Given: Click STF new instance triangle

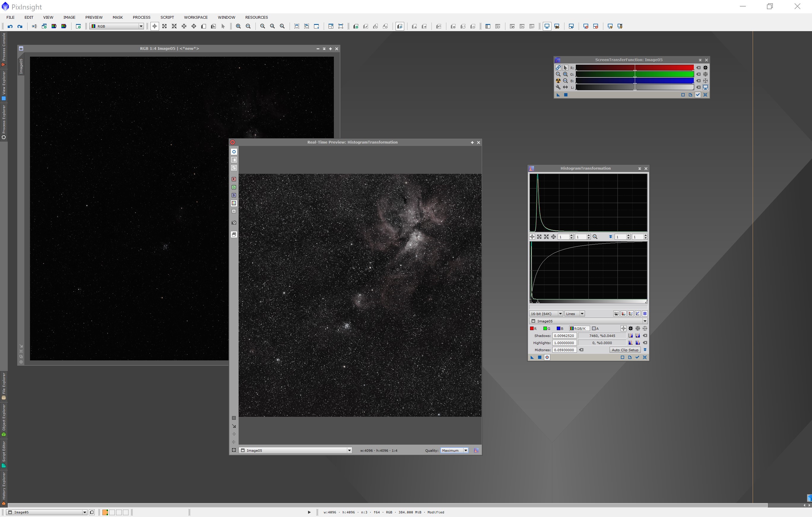Looking at the screenshot, I should pyautogui.click(x=558, y=95).
